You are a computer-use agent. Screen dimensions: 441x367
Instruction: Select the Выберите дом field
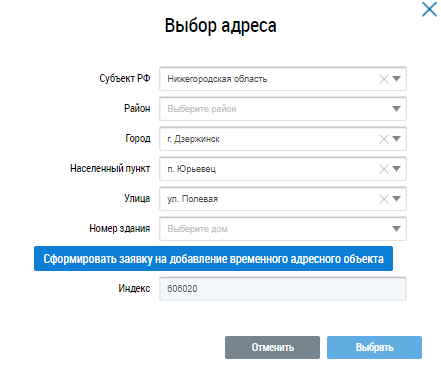[x=283, y=229]
